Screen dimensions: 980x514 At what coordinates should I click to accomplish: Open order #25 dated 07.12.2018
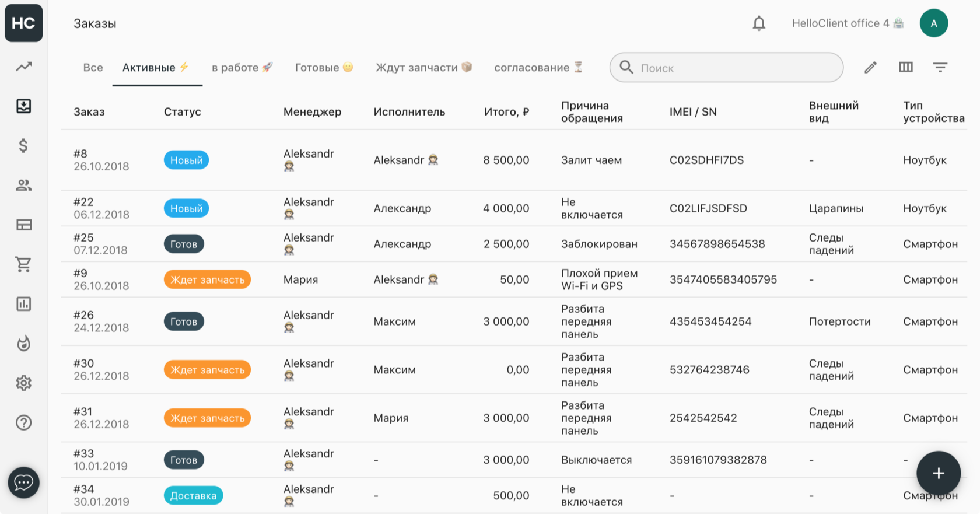100,244
